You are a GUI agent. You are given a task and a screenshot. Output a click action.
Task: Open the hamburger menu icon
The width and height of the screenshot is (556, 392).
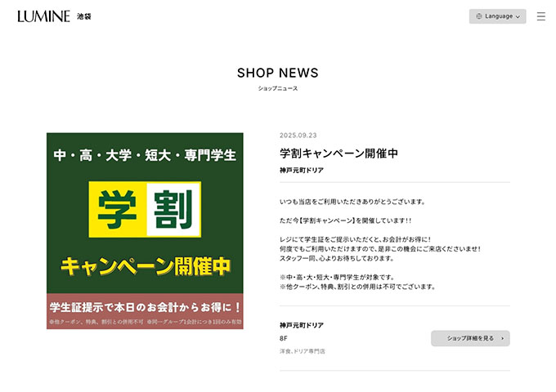pyautogui.click(x=540, y=16)
